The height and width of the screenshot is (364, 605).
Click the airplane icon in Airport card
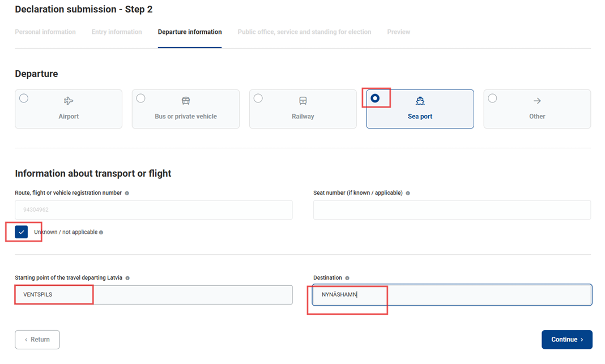(69, 101)
